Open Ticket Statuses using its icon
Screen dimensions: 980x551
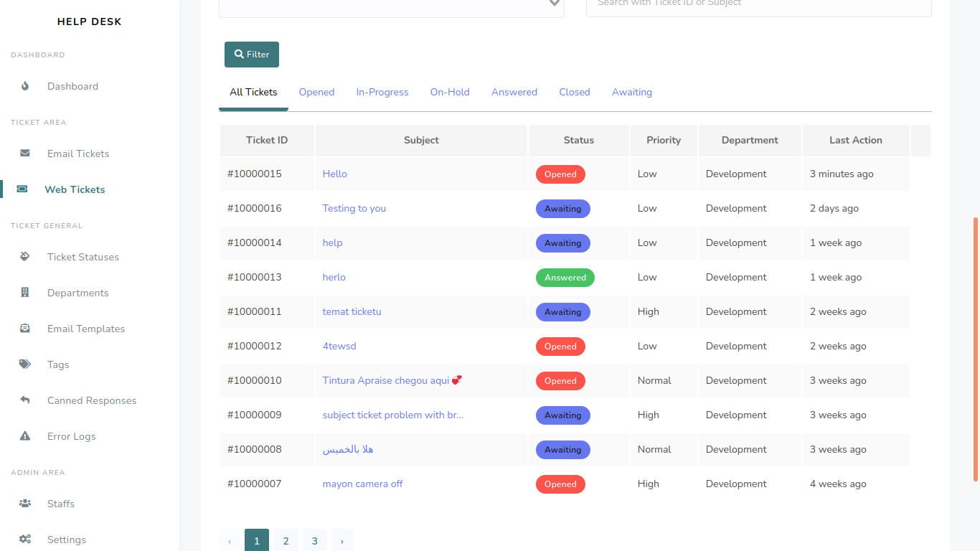(24, 257)
